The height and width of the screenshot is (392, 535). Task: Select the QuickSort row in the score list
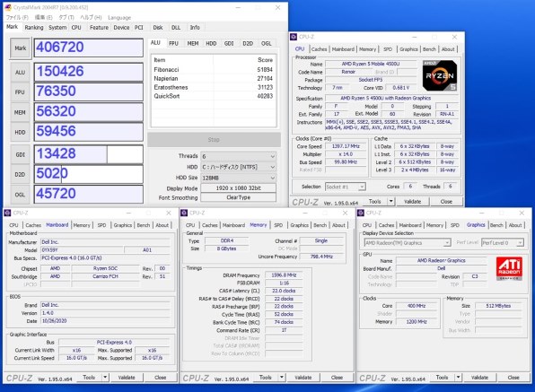click(x=214, y=96)
